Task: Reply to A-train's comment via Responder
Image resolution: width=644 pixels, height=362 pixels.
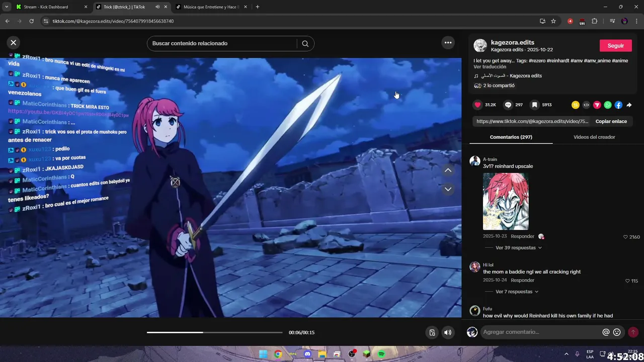Action: coord(522,236)
